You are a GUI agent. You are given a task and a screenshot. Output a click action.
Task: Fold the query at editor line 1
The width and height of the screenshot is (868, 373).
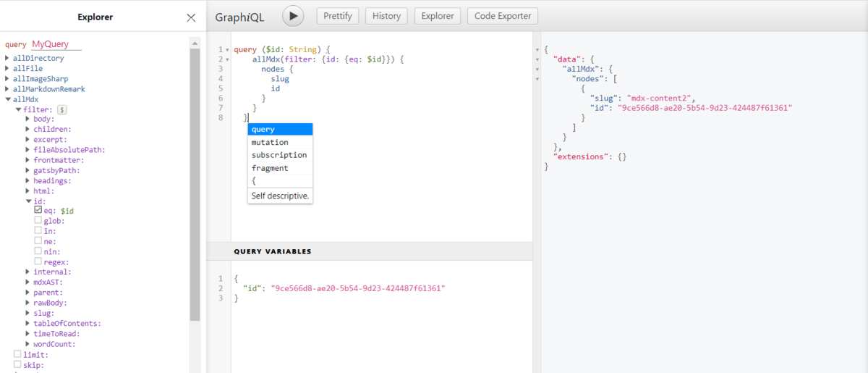tap(227, 50)
